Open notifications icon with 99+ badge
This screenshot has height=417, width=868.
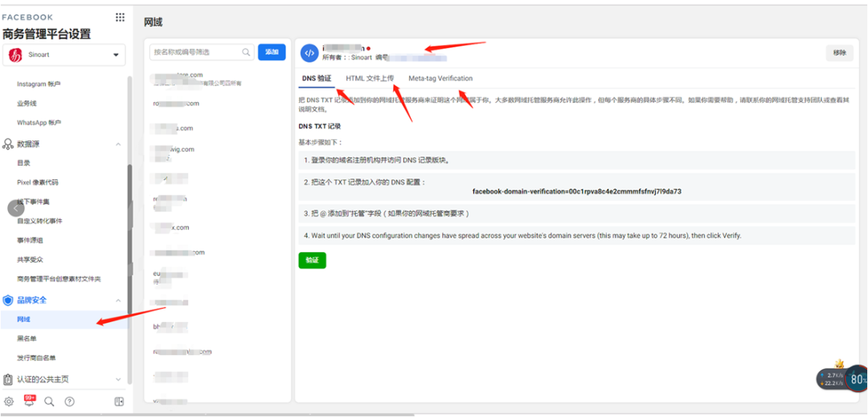tap(29, 401)
